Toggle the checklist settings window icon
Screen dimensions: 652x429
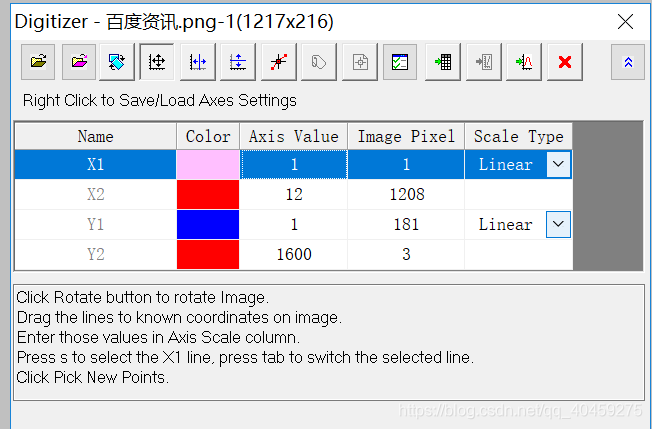[x=400, y=62]
